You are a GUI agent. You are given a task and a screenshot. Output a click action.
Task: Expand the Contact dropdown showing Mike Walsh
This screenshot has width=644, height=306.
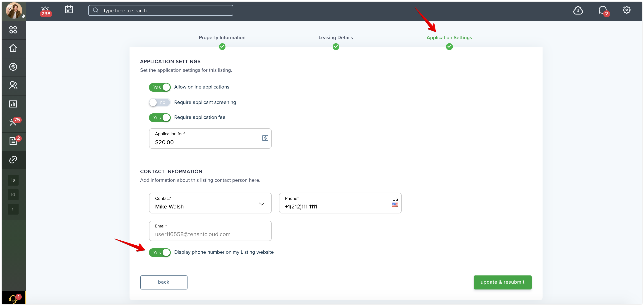click(x=210, y=203)
